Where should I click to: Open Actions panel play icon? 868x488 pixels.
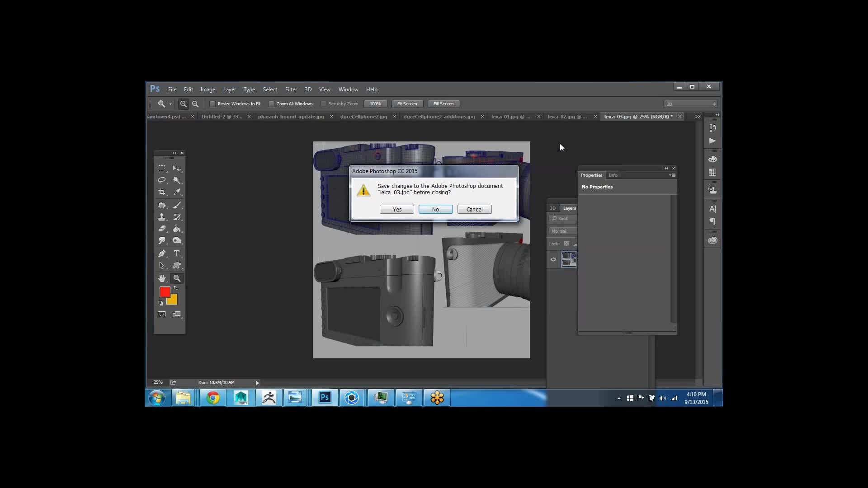(x=712, y=141)
